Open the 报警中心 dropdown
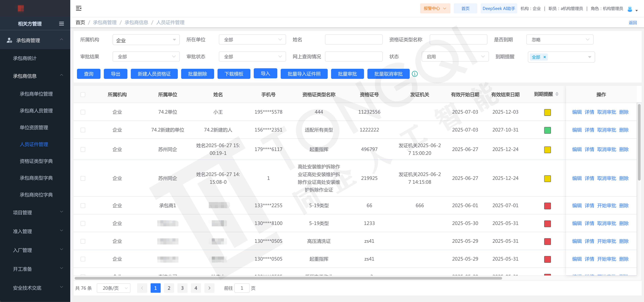Viewport: 644px width, 302px height. click(x=435, y=9)
